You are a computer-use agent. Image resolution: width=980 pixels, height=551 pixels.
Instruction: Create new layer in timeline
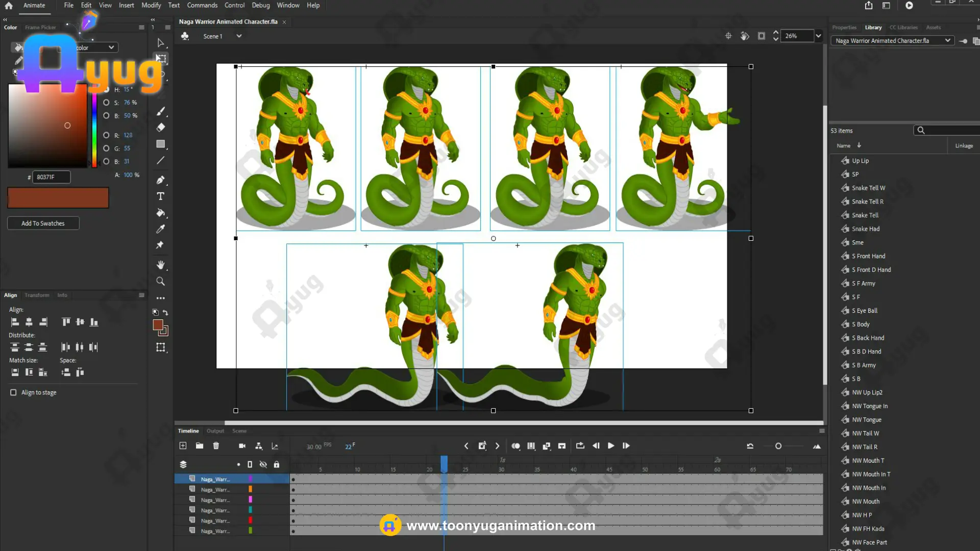(183, 446)
